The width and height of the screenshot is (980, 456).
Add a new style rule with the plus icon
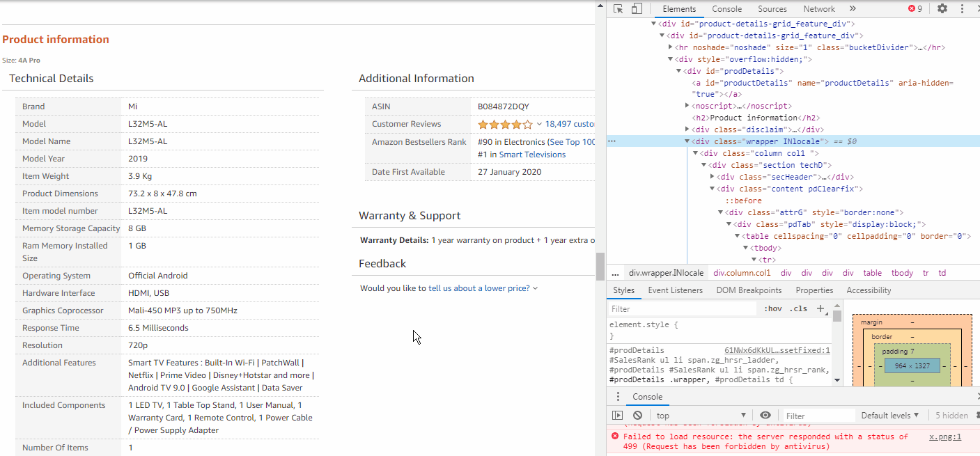pos(820,308)
